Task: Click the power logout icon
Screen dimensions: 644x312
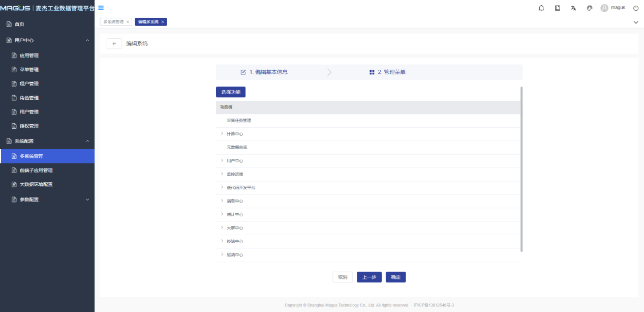Action: (x=636, y=8)
